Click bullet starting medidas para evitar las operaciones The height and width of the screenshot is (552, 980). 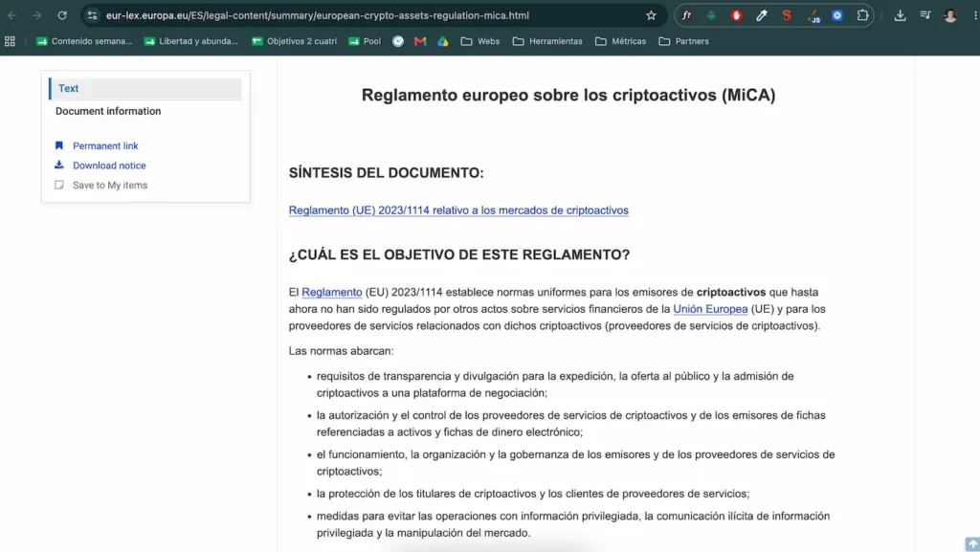tap(573, 524)
